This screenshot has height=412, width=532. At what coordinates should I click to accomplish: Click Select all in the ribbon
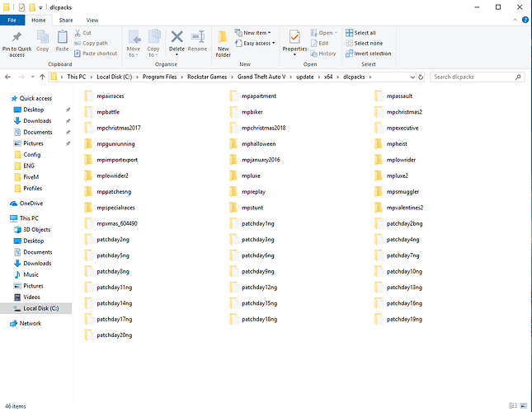360,33
